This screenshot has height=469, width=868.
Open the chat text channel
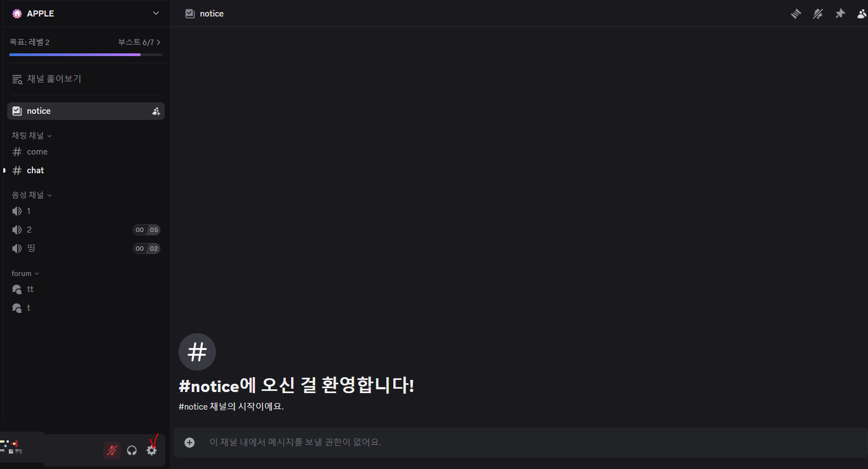pos(86,170)
